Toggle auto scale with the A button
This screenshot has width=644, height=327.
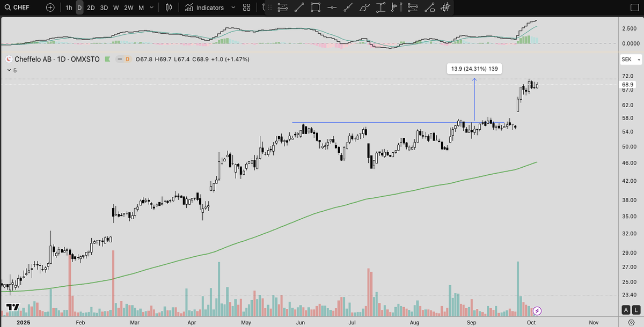coord(625,310)
